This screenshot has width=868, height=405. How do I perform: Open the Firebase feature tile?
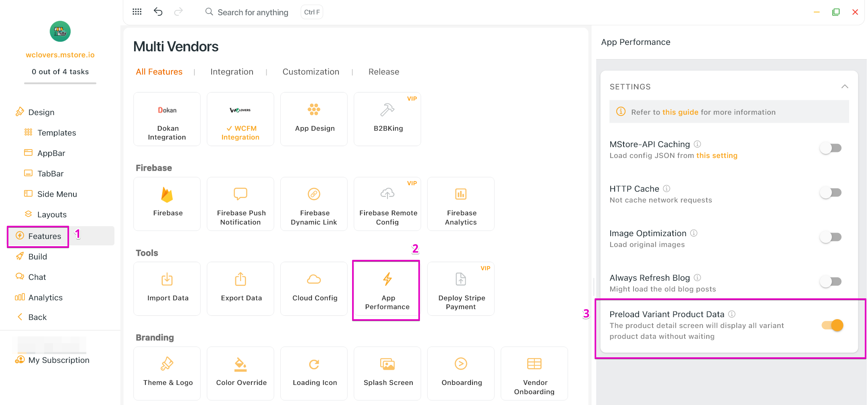167,203
